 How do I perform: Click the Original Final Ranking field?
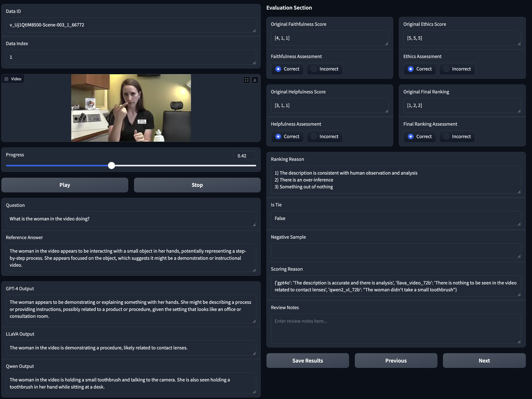pyautogui.click(x=462, y=105)
